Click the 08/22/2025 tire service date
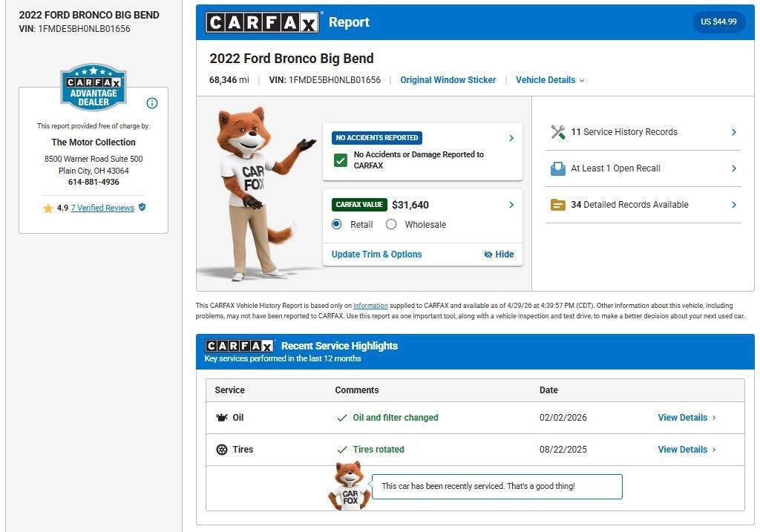The width and height of the screenshot is (760, 532). pos(563,450)
